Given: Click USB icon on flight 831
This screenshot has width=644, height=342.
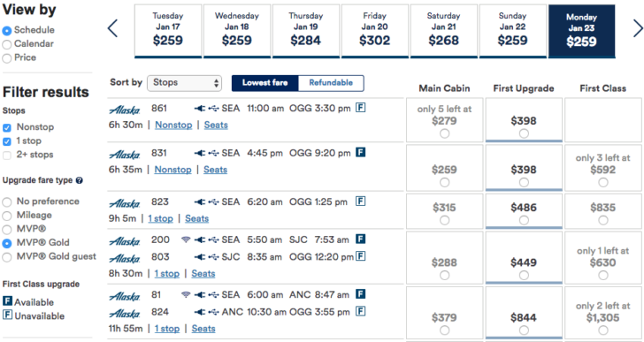Looking at the screenshot, I should [x=213, y=153].
